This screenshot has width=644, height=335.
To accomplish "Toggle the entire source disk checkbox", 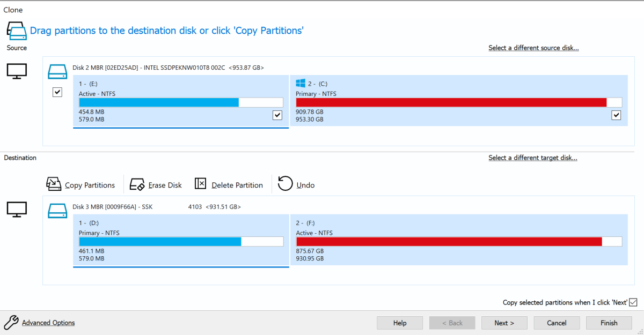I will pos(57,92).
